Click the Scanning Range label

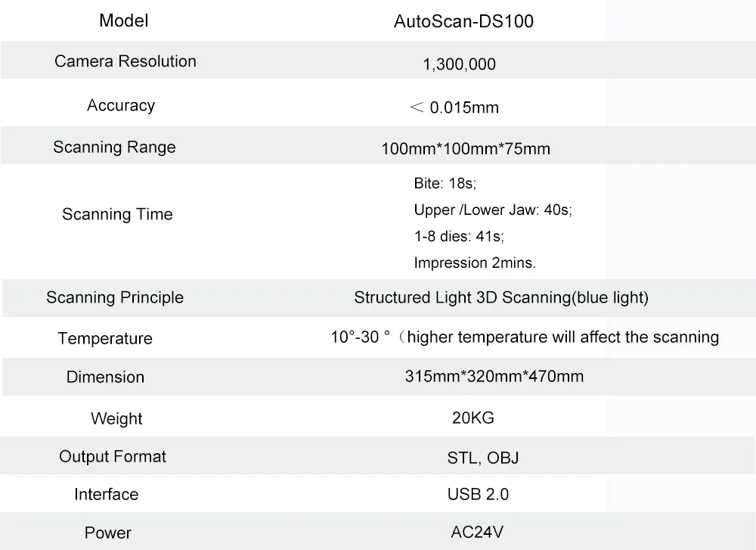tap(114, 147)
